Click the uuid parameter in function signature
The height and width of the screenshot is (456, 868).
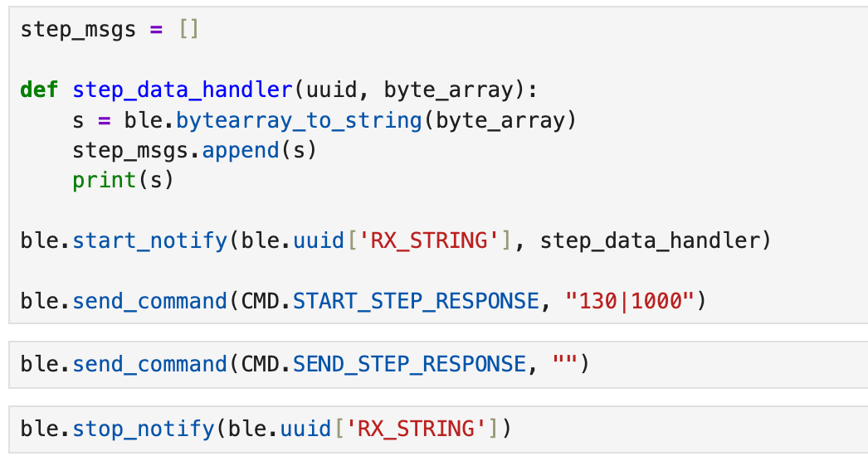coord(332,90)
